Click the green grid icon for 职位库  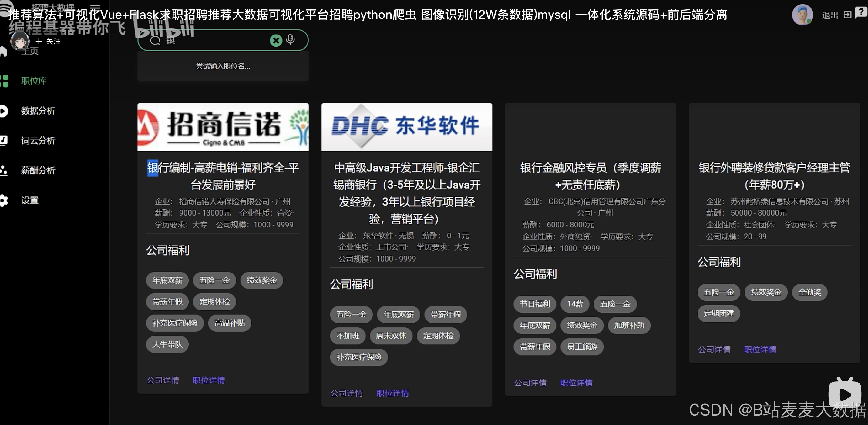4,81
